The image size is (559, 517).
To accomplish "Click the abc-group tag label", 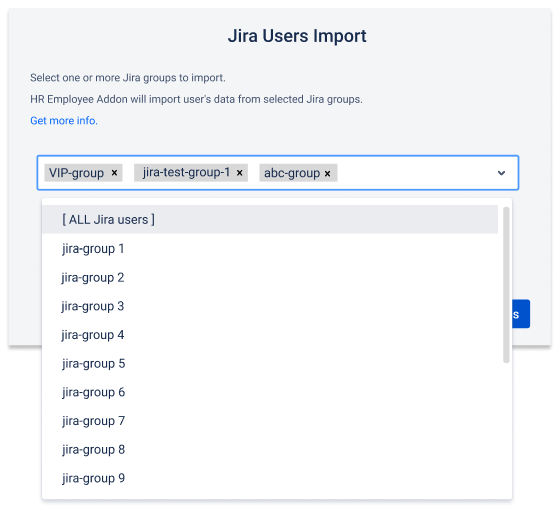I will [x=292, y=173].
